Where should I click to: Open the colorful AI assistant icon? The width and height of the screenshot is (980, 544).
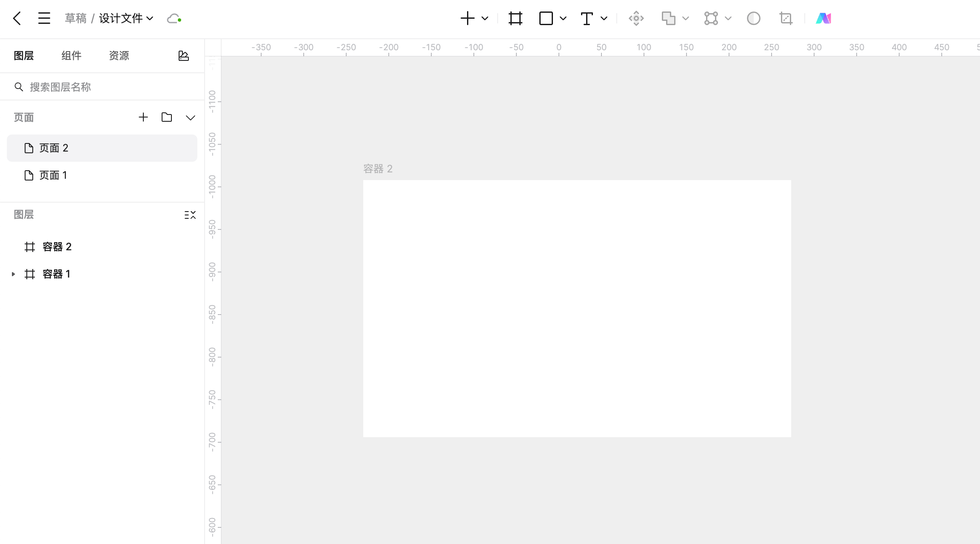point(823,18)
